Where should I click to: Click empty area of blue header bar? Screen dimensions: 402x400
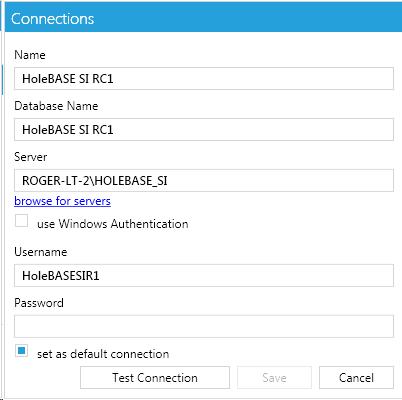(247, 17)
